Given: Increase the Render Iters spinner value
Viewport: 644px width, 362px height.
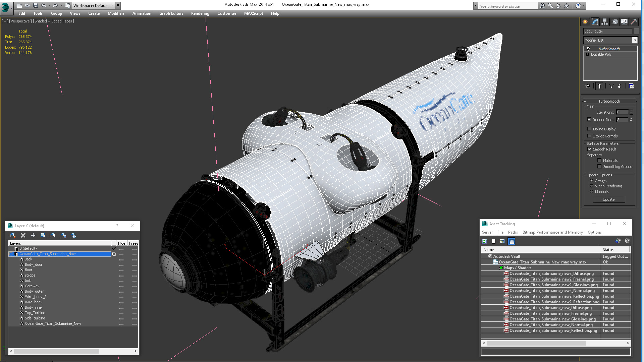Looking at the screenshot, I should pos(631,118).
